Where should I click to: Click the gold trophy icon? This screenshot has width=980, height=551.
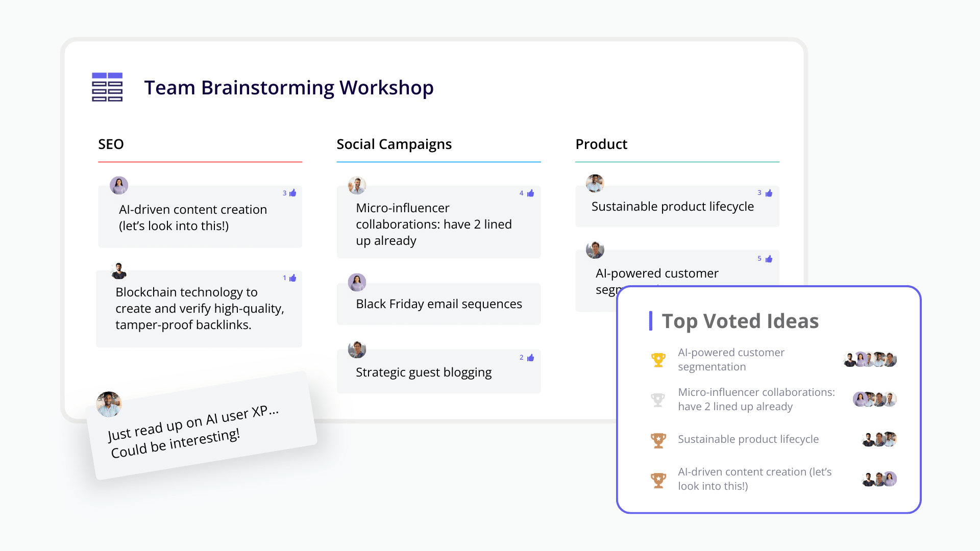[658, 360]
